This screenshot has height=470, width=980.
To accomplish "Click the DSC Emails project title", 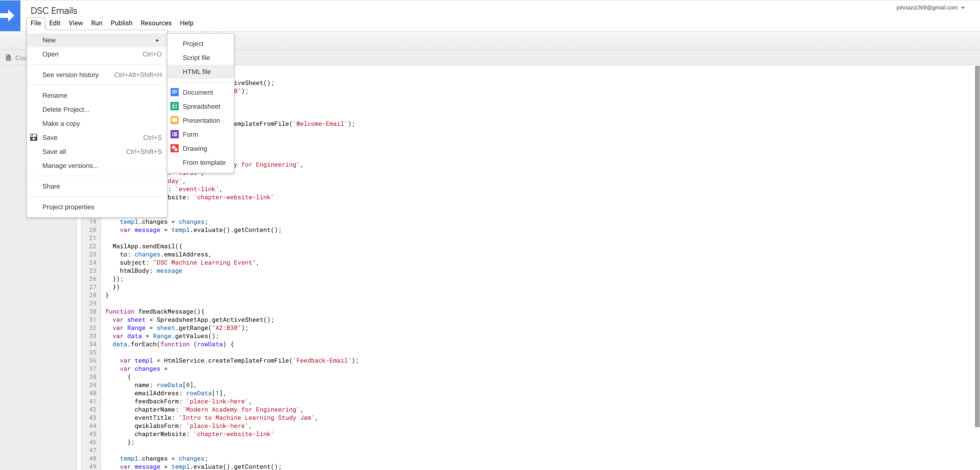I will click(54, 11).
